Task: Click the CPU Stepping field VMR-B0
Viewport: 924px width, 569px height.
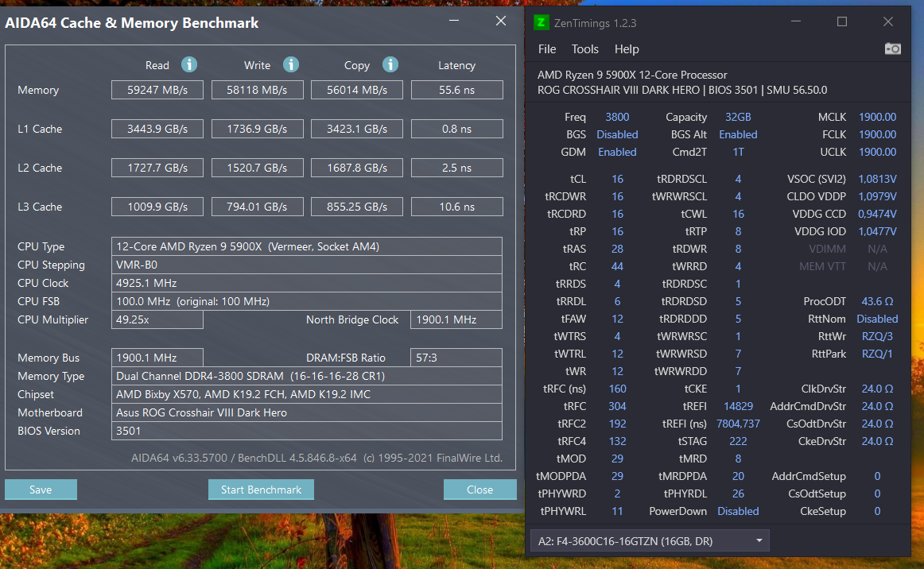Action: [306, 265]
